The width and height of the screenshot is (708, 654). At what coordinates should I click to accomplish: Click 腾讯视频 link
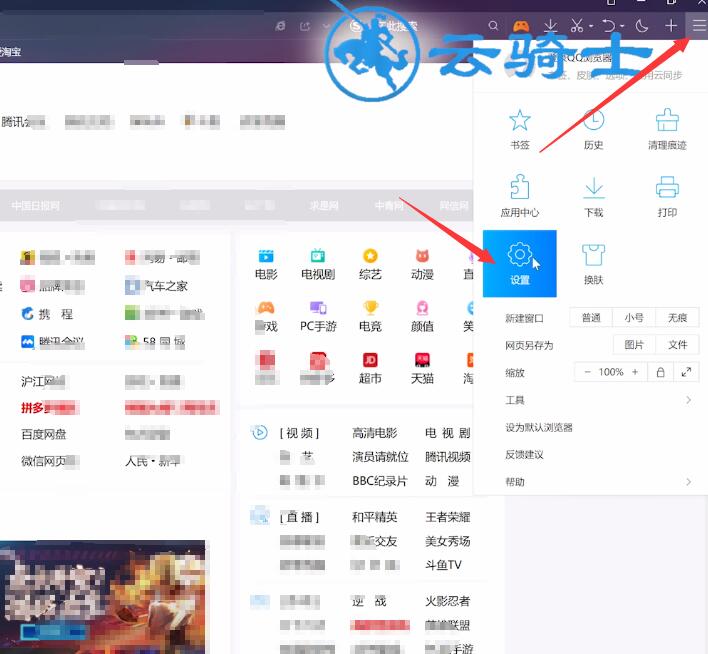(x=447, y=457)
